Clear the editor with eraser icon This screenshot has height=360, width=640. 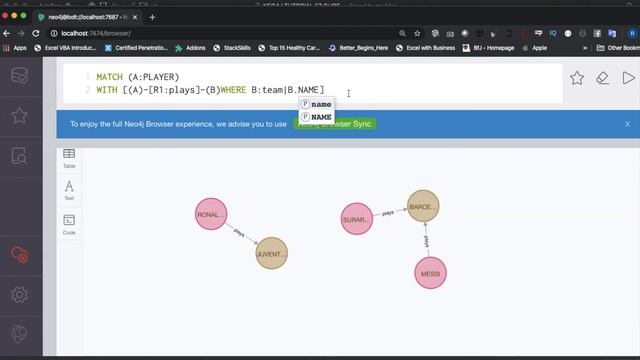coord(602,78)
